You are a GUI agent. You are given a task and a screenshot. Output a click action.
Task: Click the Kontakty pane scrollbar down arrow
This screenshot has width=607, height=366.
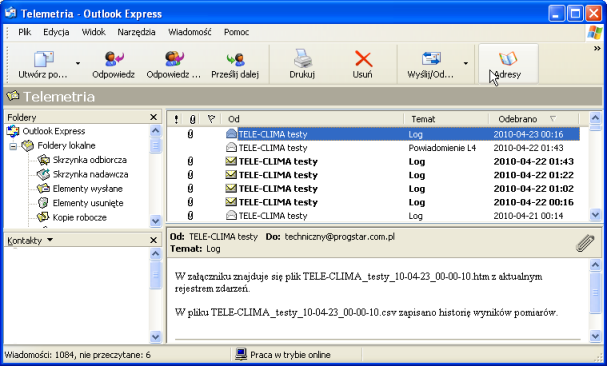156,337
